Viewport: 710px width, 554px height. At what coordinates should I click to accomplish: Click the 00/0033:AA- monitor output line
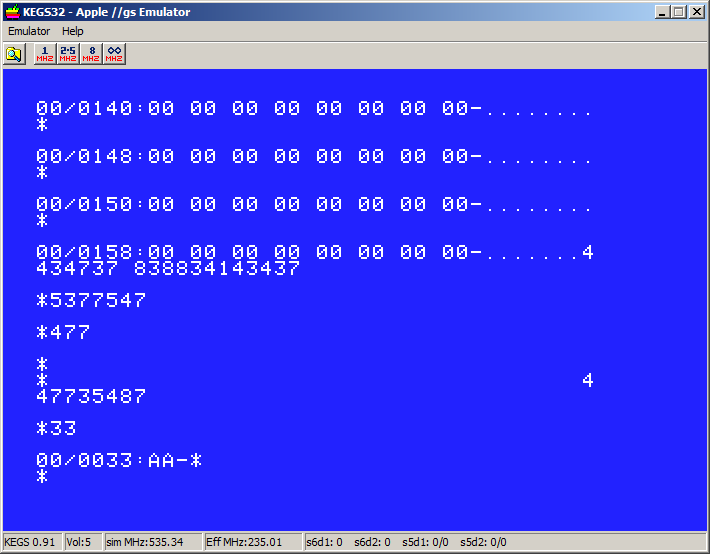(x=119, y=461)
